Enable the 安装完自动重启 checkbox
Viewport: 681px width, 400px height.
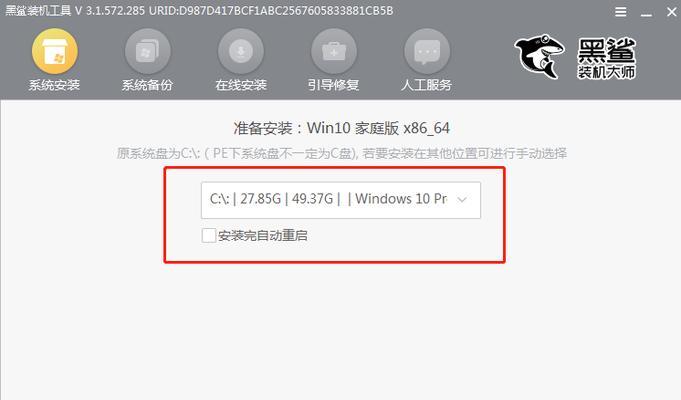click(x=208, y=235)
